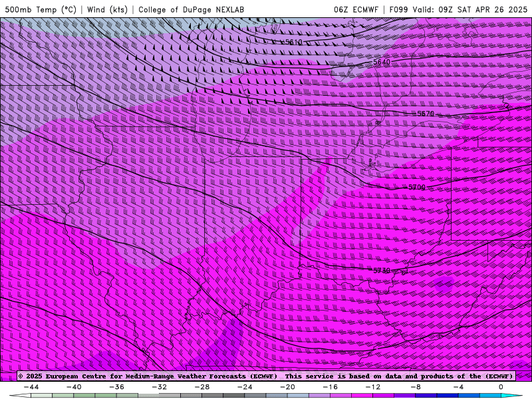Click the '500mb Temp (°C)' title text

(x=41, y=9)
